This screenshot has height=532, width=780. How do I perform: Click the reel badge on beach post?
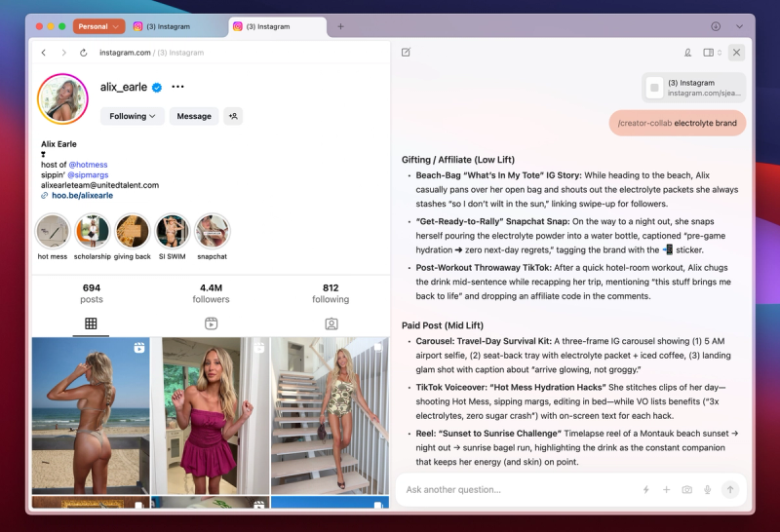(139, 348)
